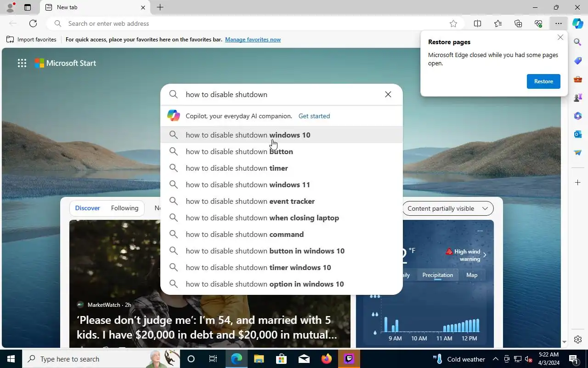Click Copilot Get started link
588x368 pixels.
(314, 116)
